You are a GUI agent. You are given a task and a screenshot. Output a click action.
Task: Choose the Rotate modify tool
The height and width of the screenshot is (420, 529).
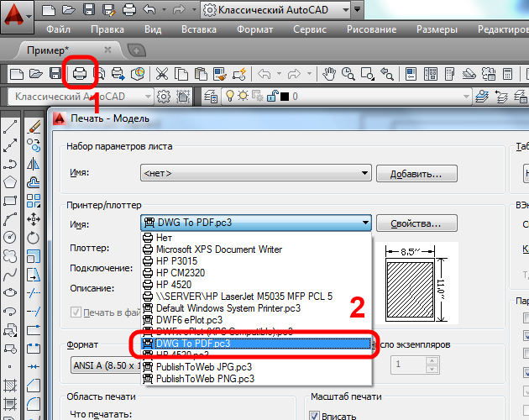pyautogui.click(x=34, y=238)
